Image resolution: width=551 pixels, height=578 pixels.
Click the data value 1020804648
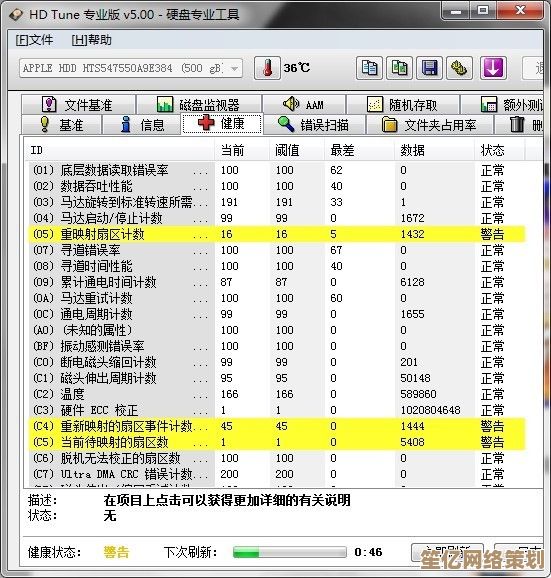[x=430, y=410]
